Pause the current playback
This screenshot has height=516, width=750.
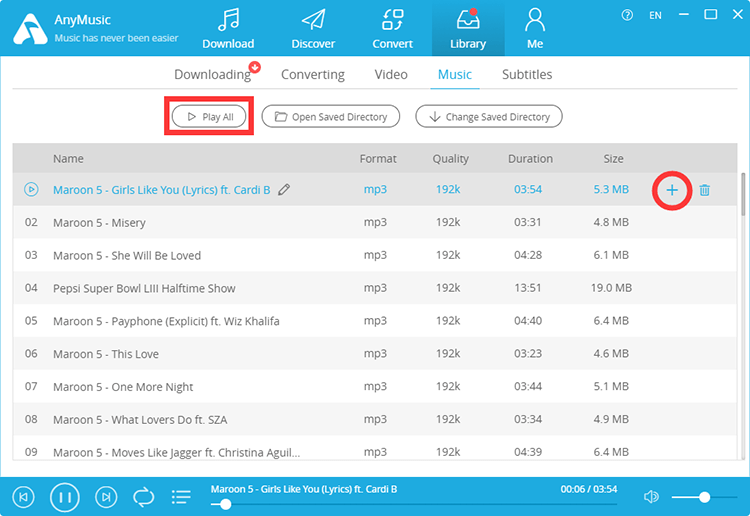click(x=65, y=497)
